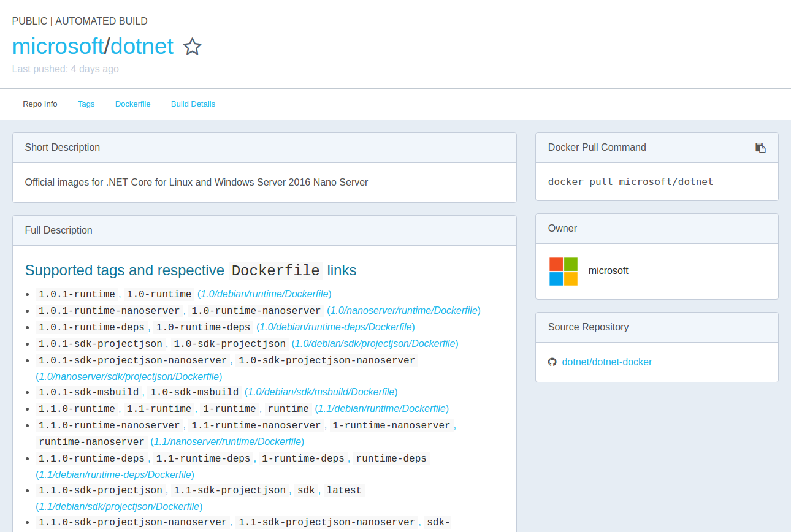Click the docker pull microsoft/dotnet command text
Image resolution: width=791 pixels, height=532 pixels.
coord(630,182)
